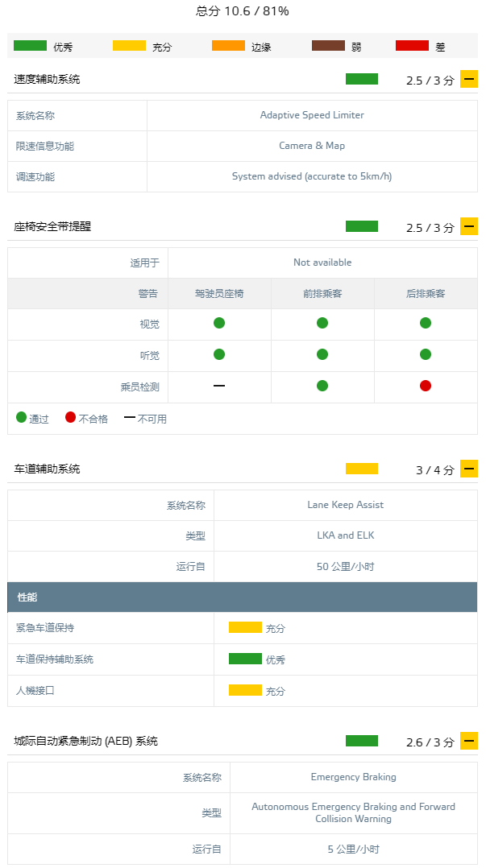This screenshot has height=868, width=486.
Task: Click the green 通过 legend dot
Action: [x=22, y=417]
